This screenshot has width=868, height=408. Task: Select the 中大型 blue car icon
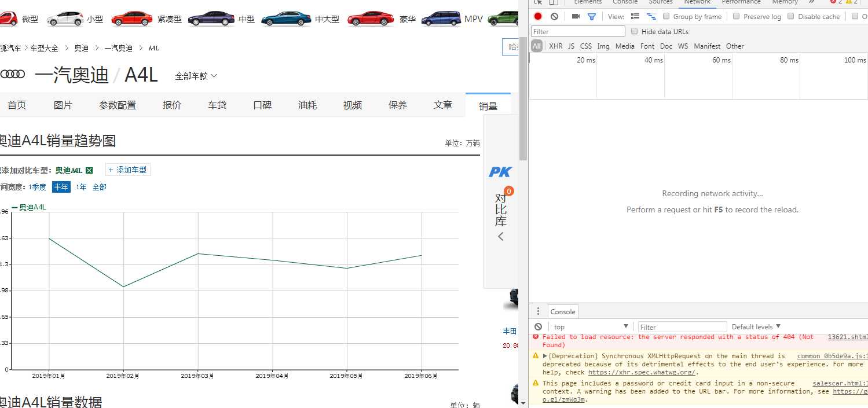286,19
